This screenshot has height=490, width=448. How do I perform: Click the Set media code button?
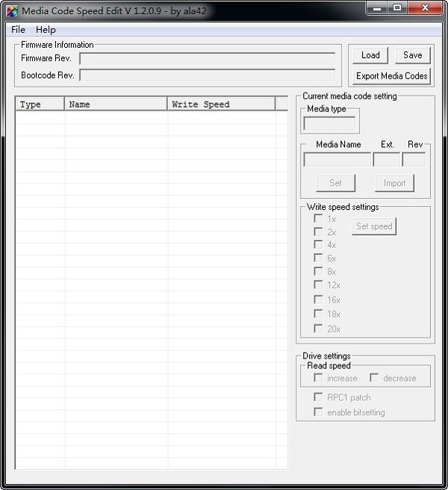click(x=335, y=183)
